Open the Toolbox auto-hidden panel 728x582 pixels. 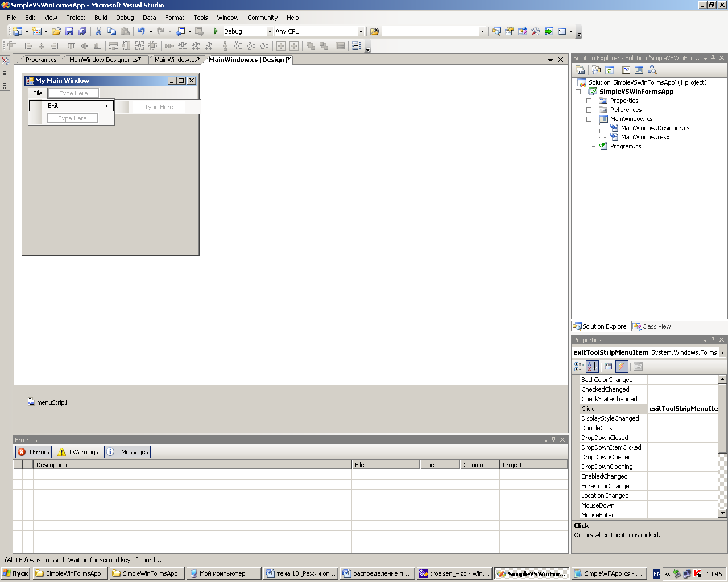pos(5,73)
